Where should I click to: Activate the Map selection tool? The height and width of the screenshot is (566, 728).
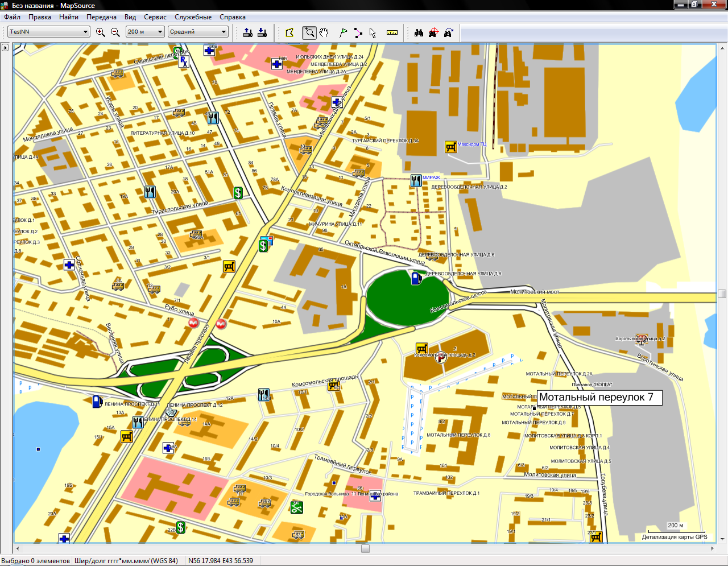[x=290, y=32]
